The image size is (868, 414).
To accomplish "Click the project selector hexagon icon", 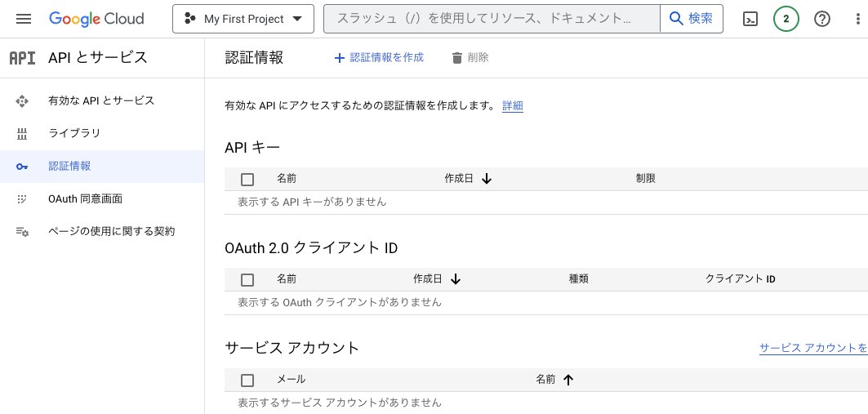I will (x=190, y=19).
